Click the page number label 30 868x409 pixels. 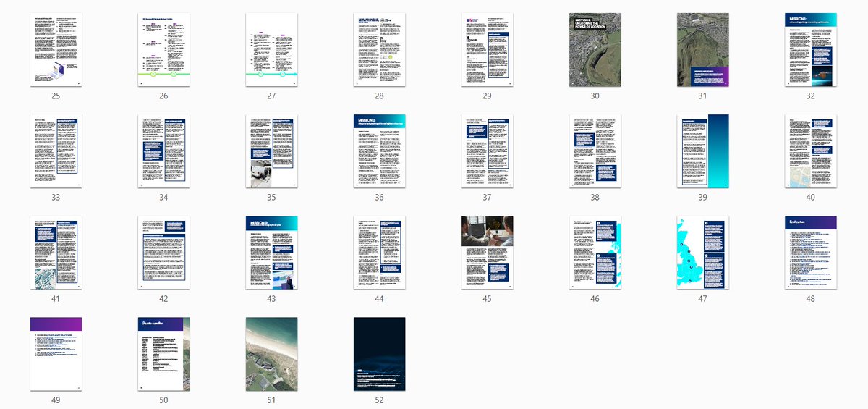595,96
